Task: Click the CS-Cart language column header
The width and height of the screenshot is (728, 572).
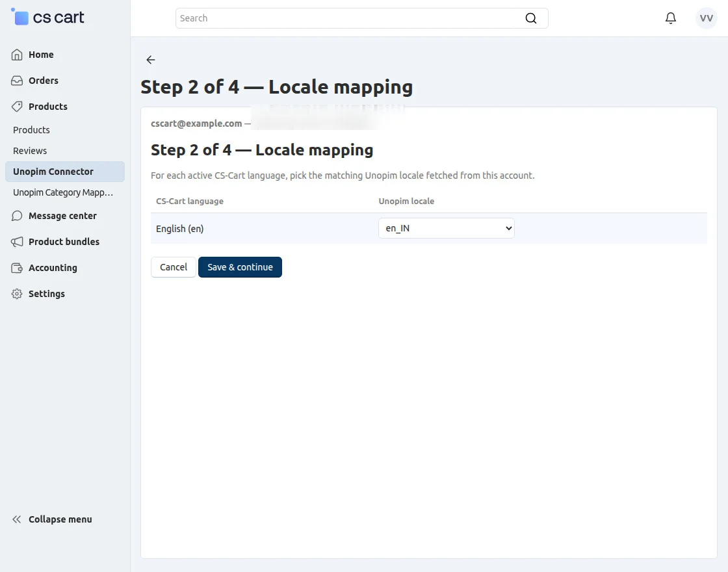Action: click(189, 201)
